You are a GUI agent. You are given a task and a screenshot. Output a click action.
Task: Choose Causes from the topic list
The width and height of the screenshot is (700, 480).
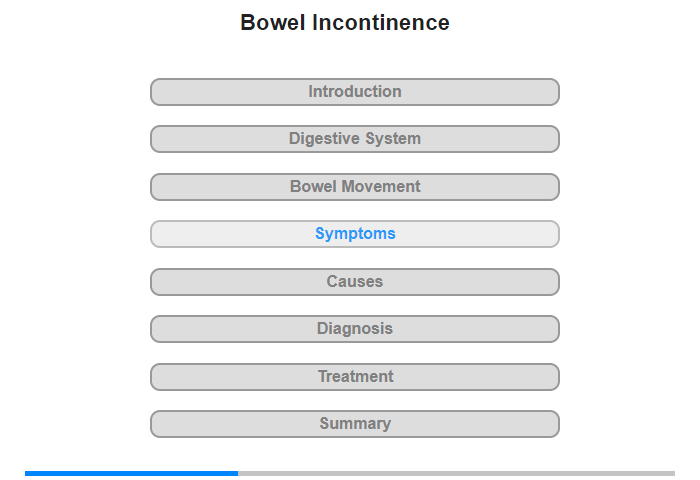pyautogui.click(x=354, y=282)
